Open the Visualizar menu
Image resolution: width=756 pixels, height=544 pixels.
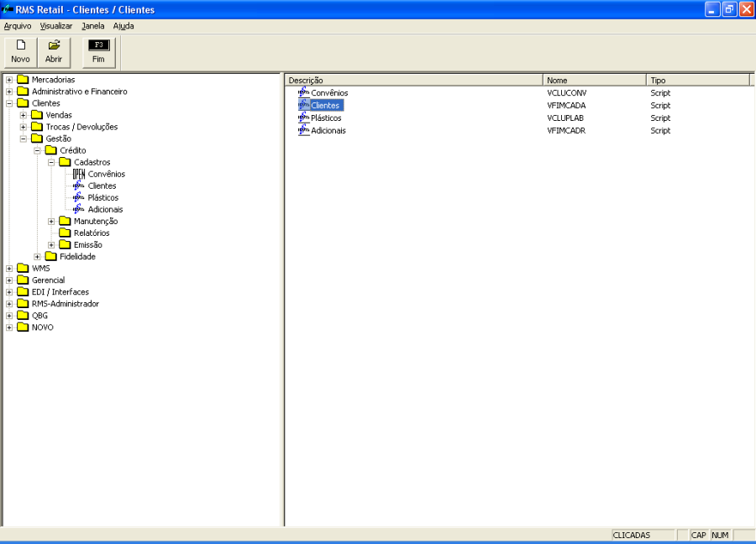(x=56, y=26)
